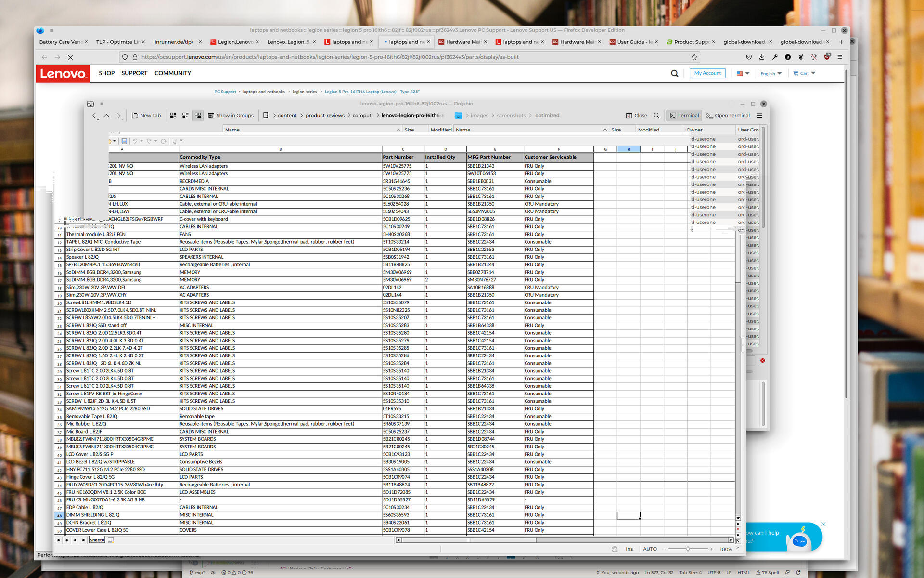Switch to User Guide tab
Image resolution: width=924 pixels, height=578 pixels.
(x=634, y=42)
